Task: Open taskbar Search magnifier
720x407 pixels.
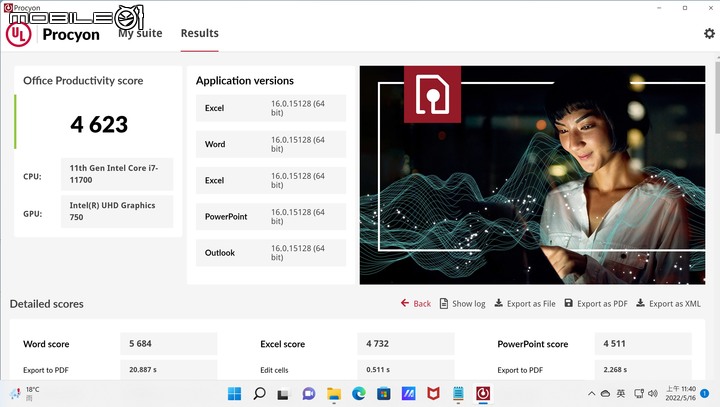Action: pos(259,394)
